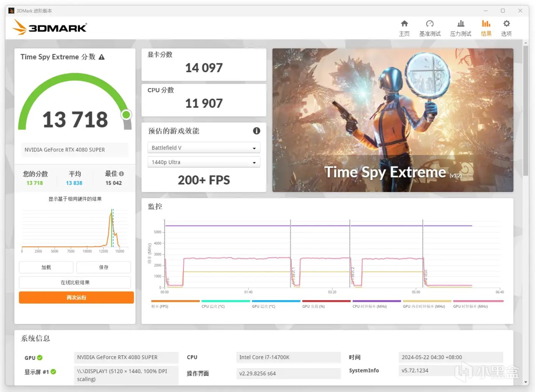The width and height of the screenshot is (535, 392).
Task: Click the Intel Core i7-14700K CPU field
Action: click(288, 357)
